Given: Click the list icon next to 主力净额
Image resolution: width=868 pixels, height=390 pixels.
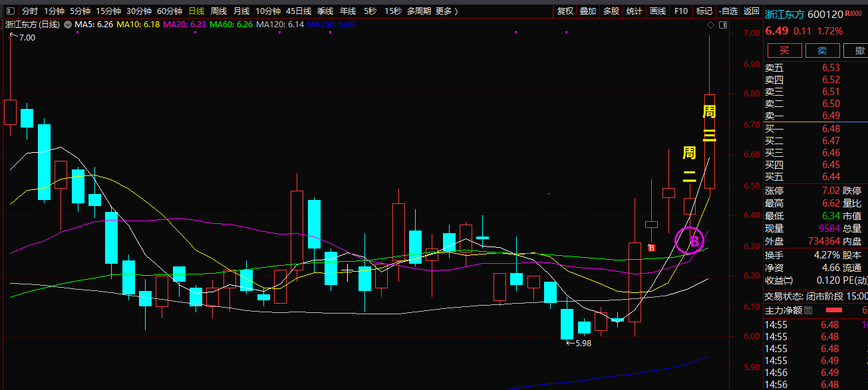Looking at the screenshot, I should click(x=808, y=310).
